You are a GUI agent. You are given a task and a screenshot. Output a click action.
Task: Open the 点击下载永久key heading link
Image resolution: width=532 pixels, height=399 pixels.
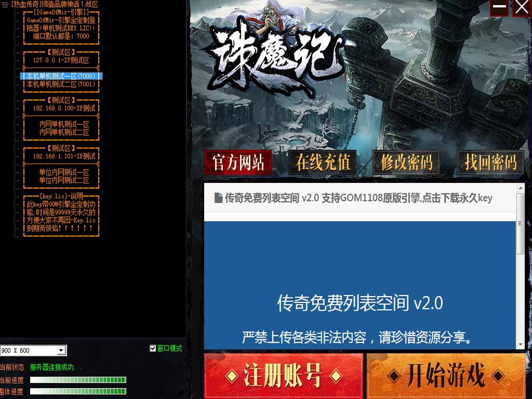tap(358, 198)
